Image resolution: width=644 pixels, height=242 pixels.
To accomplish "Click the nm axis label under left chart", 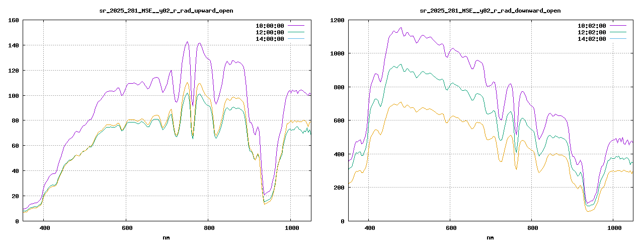I will [166, 237].
